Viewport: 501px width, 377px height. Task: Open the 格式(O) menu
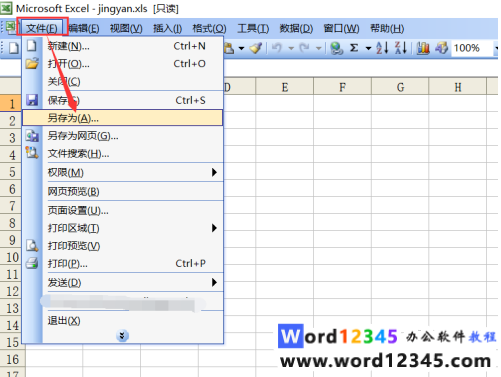coord(209,28)
